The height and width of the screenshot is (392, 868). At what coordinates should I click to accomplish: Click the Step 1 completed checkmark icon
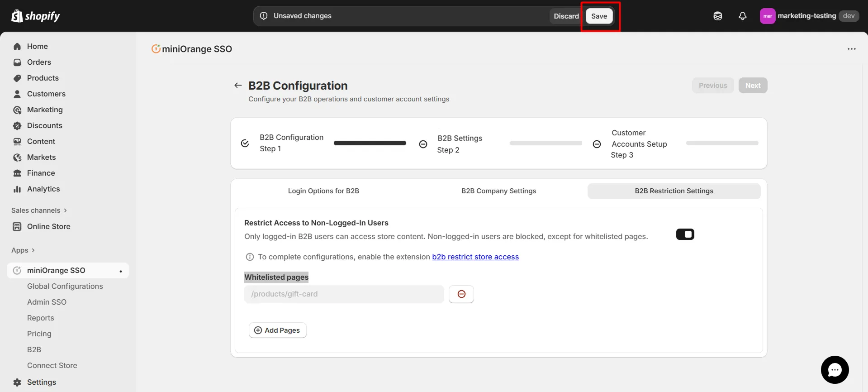point(245,143)
